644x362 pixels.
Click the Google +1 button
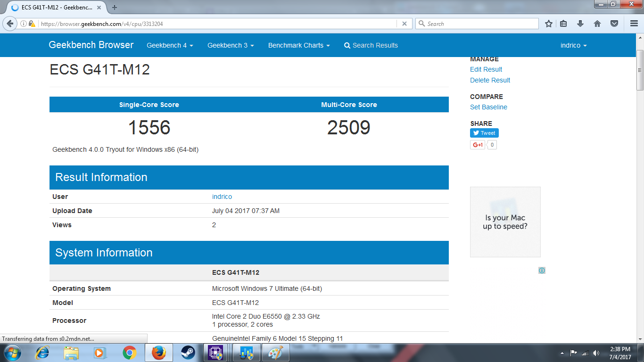pyautogui.click(x=478, y=145)
